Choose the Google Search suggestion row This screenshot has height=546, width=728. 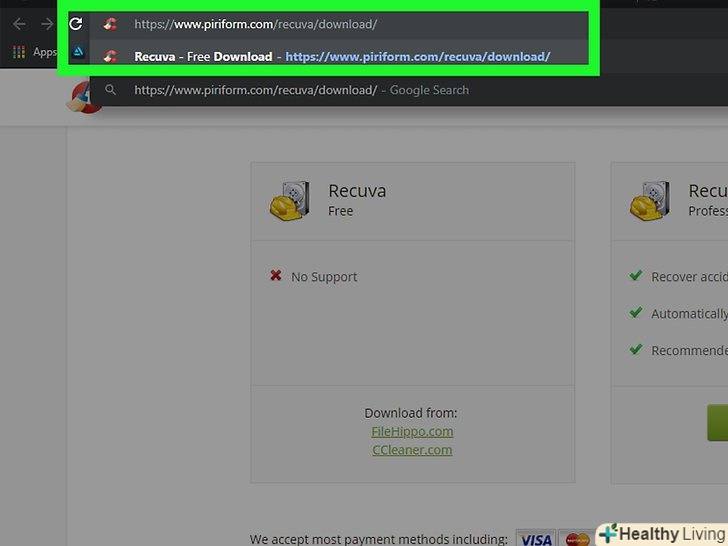pyautogui.click(x=409, y=90)
